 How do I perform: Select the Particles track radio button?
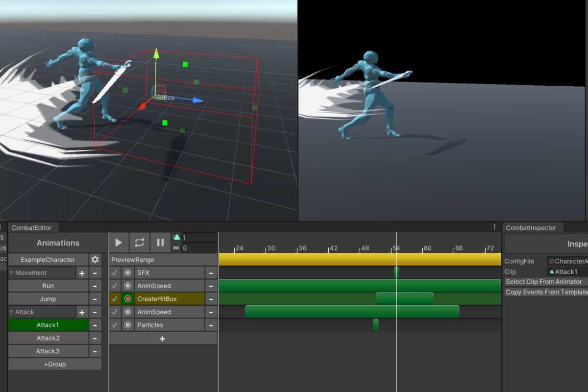tap(128, 325)
